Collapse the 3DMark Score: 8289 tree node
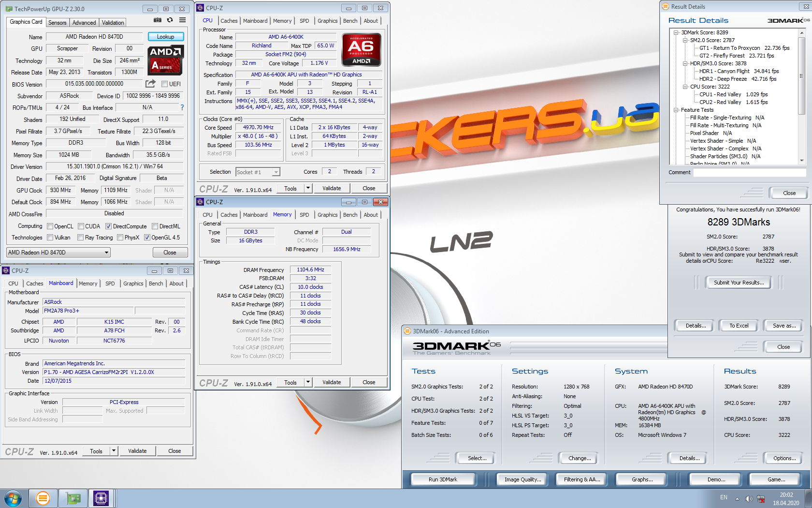Image resolution: width=812 pixels, height=508 pixels. (x=676, y=32)
